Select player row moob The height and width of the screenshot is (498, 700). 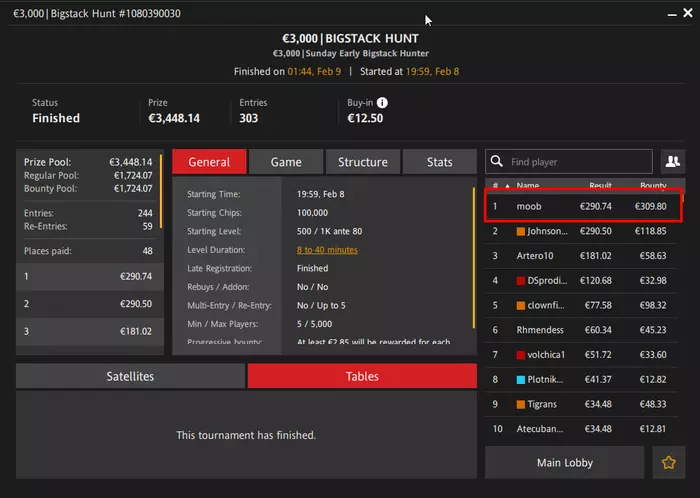click(583, 206)
